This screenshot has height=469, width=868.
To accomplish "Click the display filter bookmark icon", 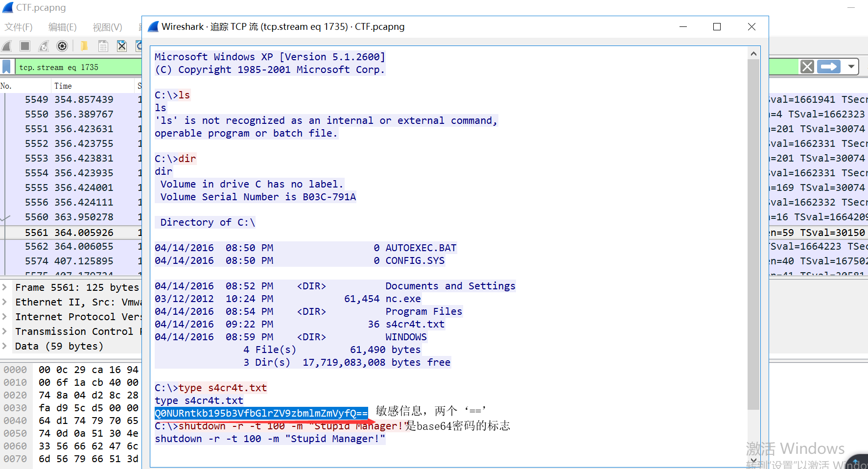I will click(6, 67).
